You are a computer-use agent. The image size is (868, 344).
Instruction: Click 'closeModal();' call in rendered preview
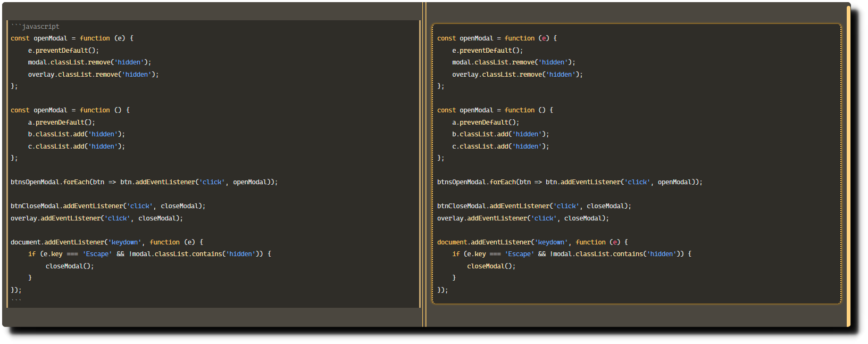(x=491, y=266)
